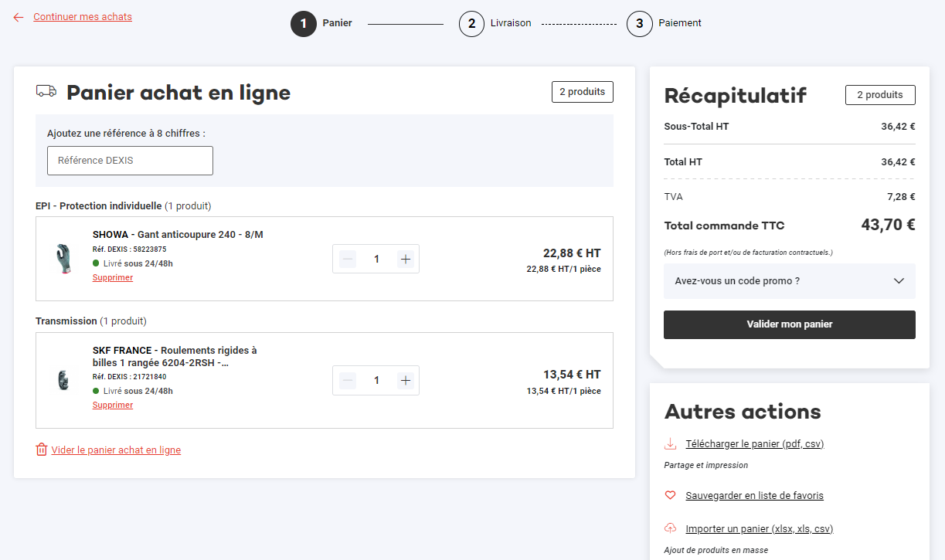Click the back arrow near Continuer mes achats

click(x=18, y=16)
